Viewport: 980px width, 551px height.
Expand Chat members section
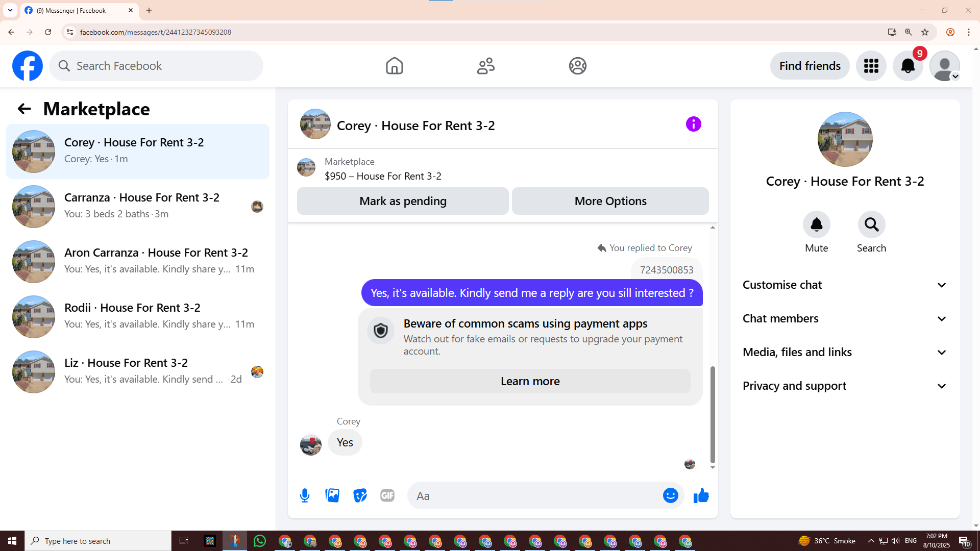845,319
